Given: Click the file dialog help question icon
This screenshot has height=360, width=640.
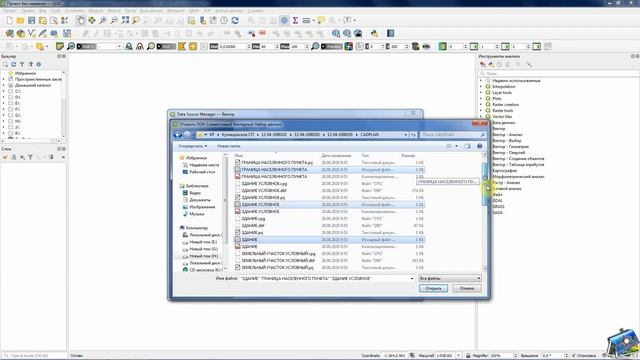Looking at the screenshot, I should [480, 146].
